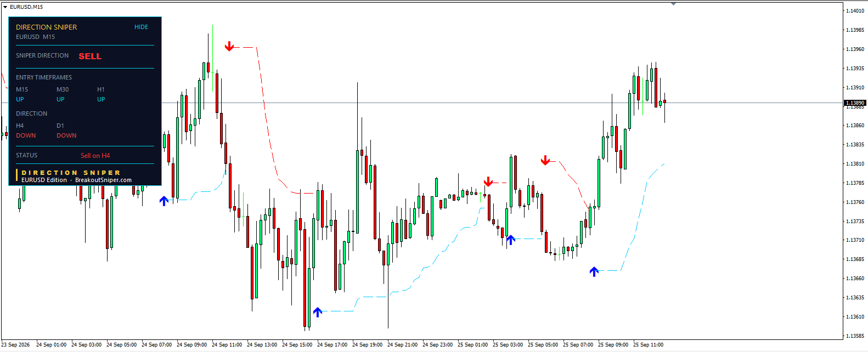
Task: Click the 1.13610 price axis label
Action: [x=855, y=317]
